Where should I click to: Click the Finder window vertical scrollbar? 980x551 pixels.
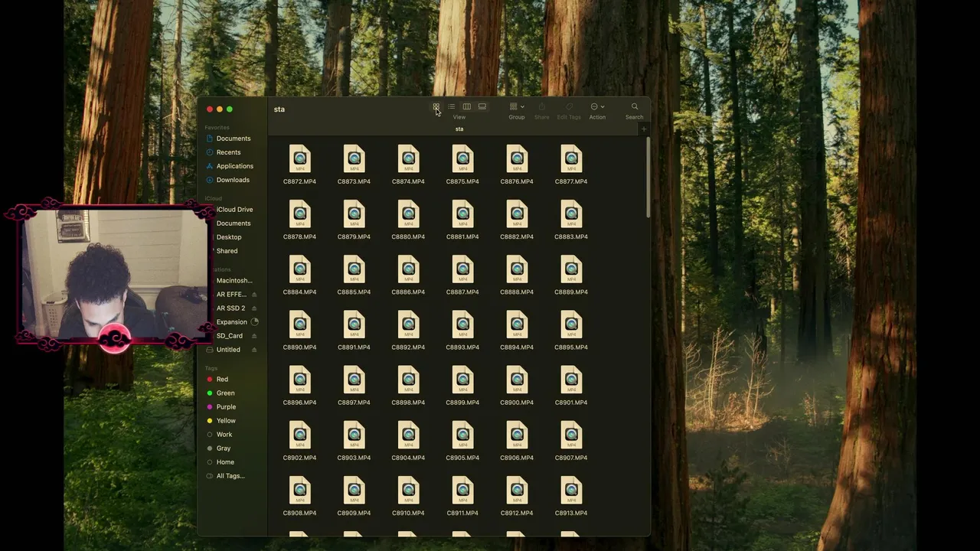tap(648, 178)
